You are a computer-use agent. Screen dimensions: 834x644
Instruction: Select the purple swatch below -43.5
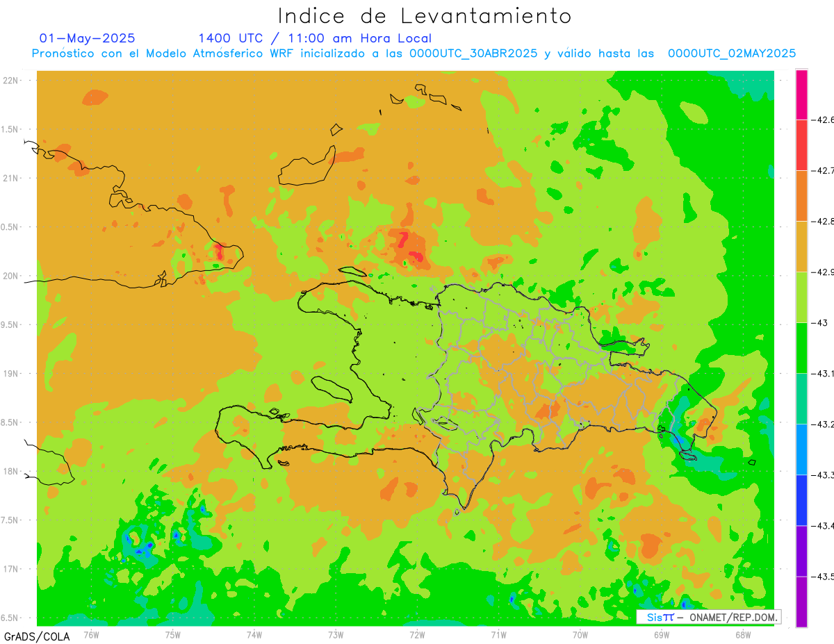[x=801, y=602]
